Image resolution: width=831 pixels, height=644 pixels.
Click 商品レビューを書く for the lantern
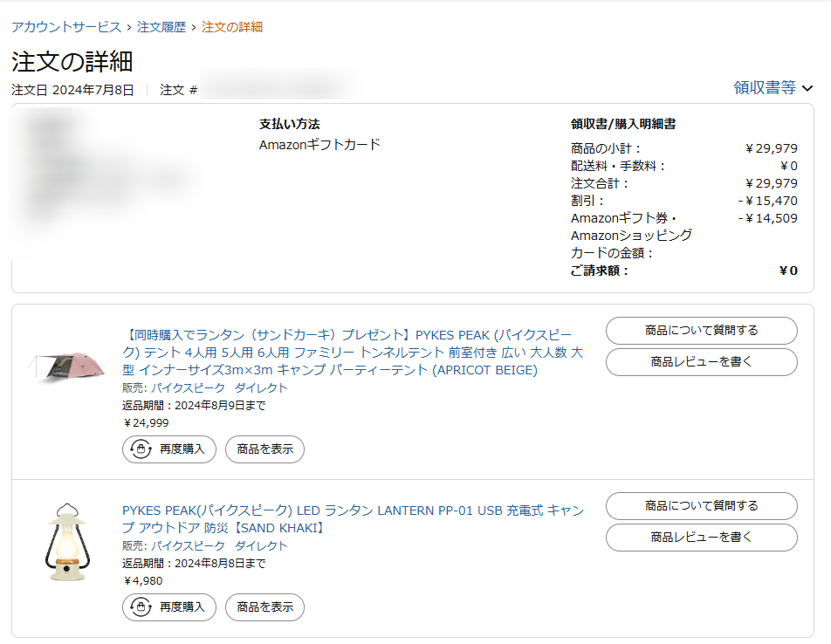(x=701, y=538)
